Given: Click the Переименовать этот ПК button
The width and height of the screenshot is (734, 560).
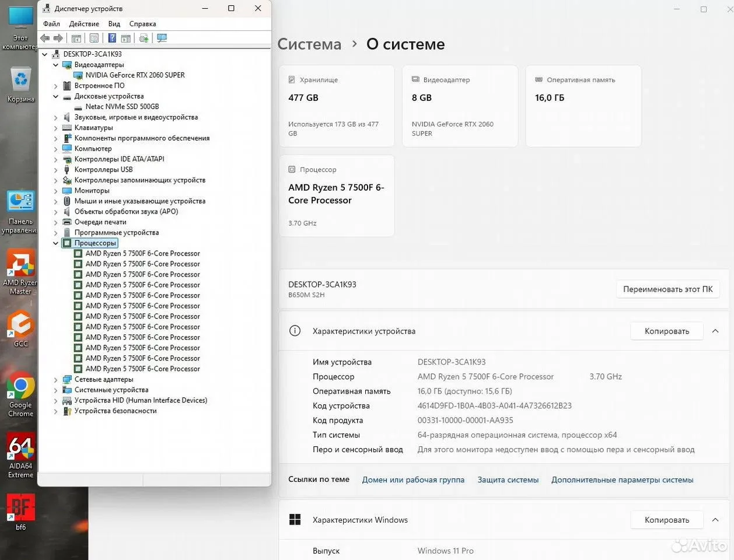Looking at the screenshot, I should [x=668, y=289].
